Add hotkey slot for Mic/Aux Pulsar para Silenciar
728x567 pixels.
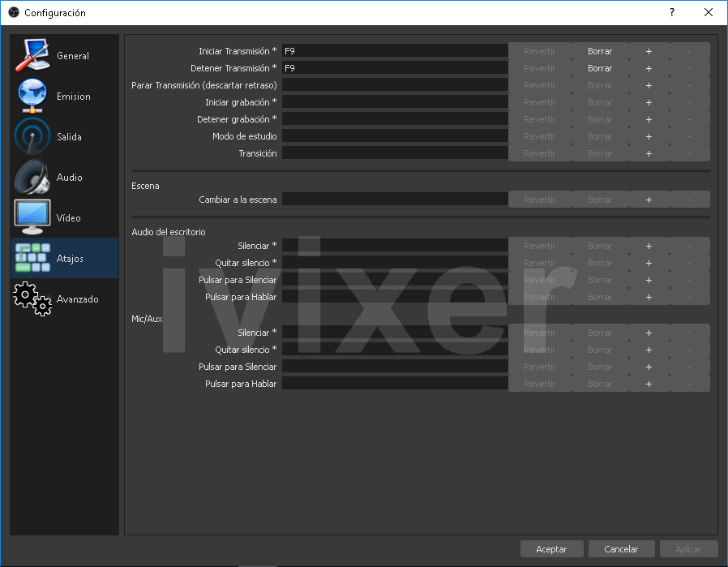(649, 367)
